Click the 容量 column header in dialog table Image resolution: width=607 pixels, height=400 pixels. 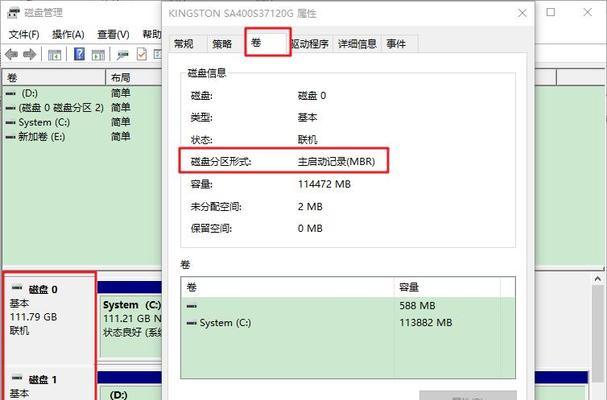tap(447, 287)
